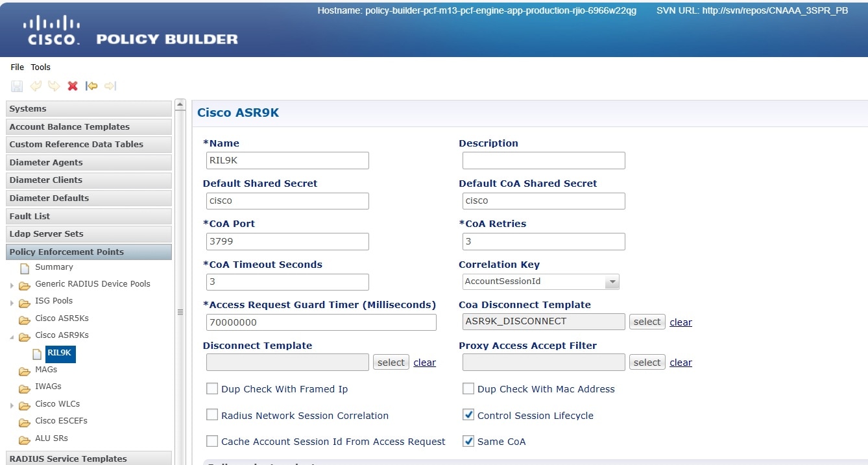Tick Radius Network Session Correlation checkbox

coord(212,414)
